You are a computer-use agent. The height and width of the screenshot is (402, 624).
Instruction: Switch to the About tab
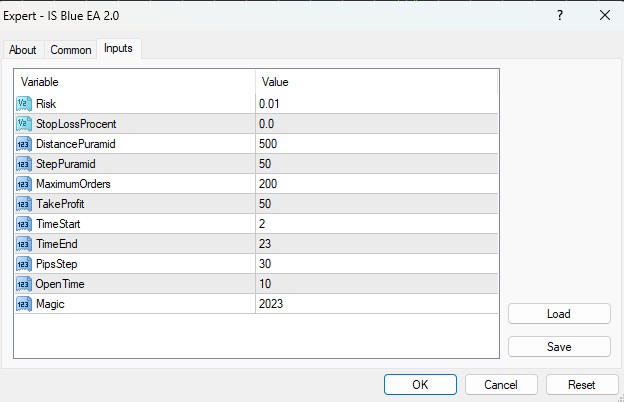[x=23, y=50]
